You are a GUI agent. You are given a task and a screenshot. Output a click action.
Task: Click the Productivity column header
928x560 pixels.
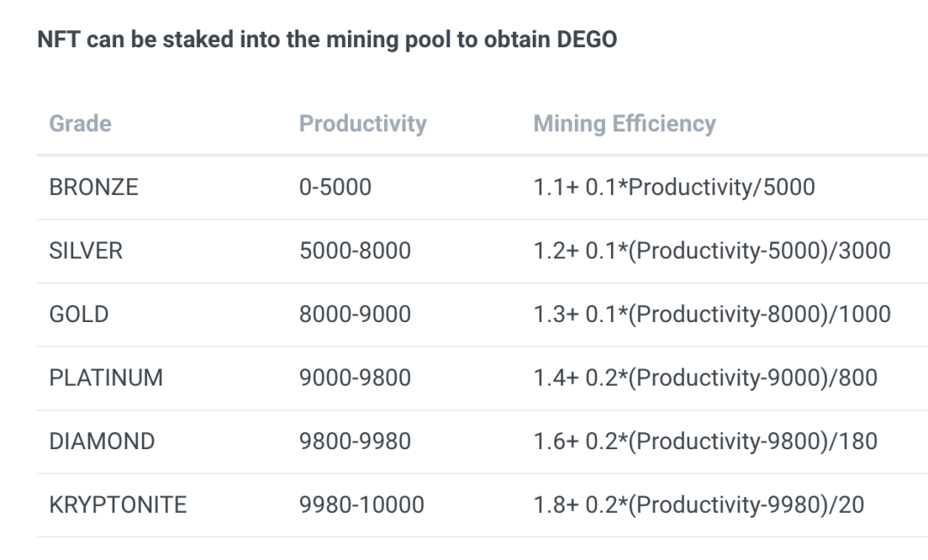(x=363, y=124)
